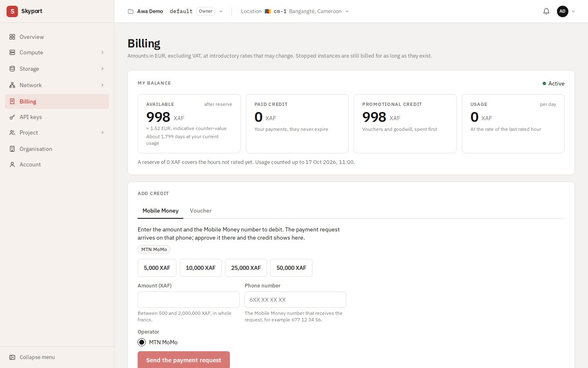This screenshot has width=588, height=368.
Task: Click the Billing receipt icon
Action: pos(12,101)
